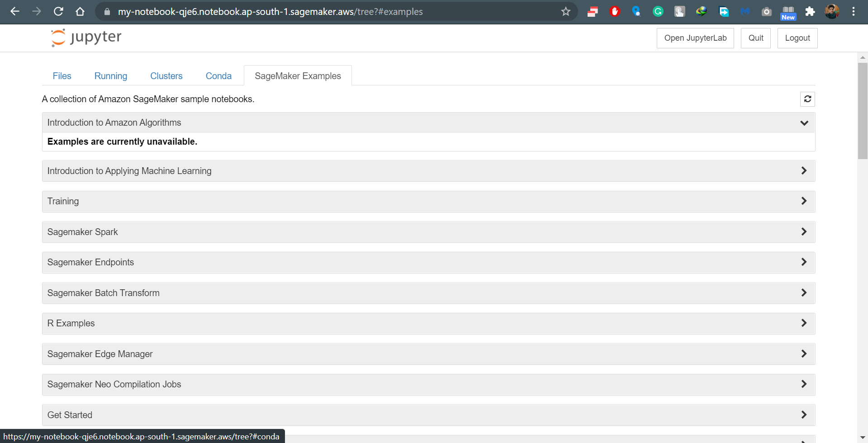Viewport: 868px width, 443px height.
Task: Click the Quit button
Action: click(756, 38)
